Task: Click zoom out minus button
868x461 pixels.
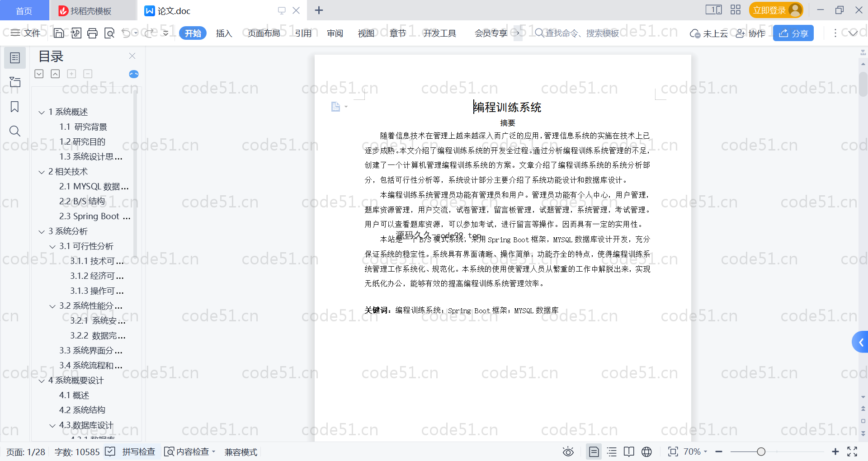Action: click(719, 452)
